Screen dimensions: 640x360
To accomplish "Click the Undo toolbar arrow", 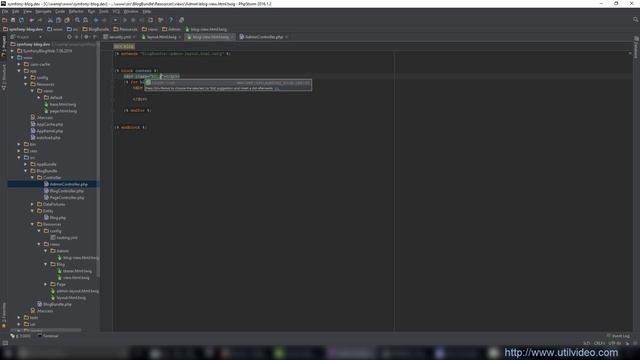I will point(31,20).
